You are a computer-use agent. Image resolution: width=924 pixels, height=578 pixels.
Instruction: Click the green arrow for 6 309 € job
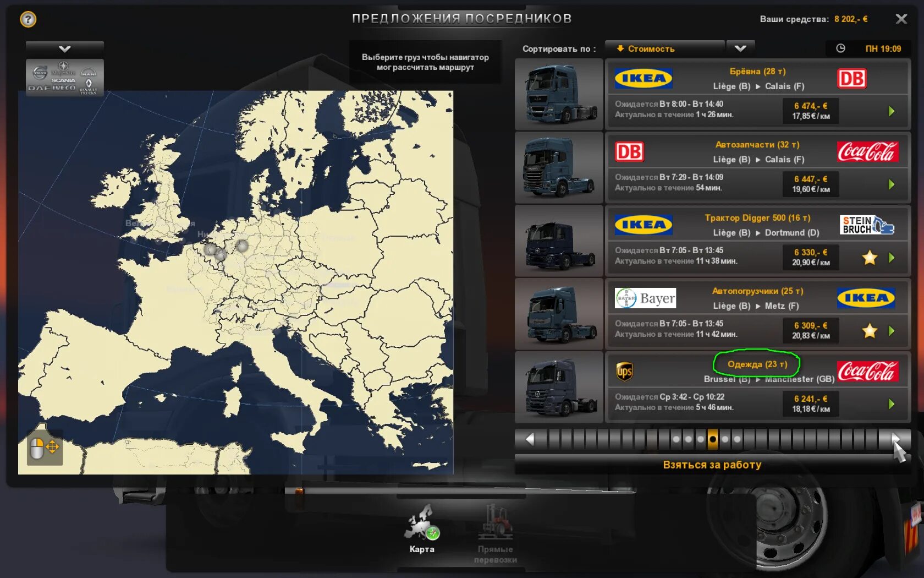pos(892,331)
